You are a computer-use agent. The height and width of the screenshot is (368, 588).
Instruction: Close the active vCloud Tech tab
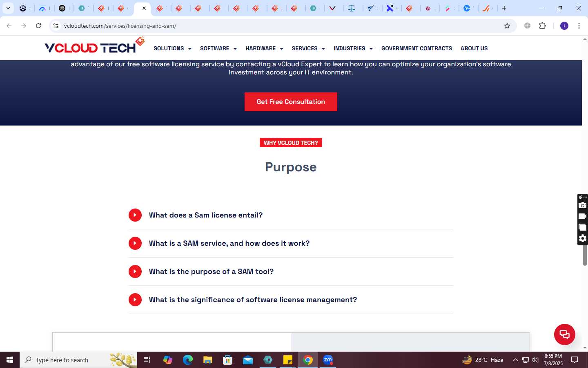click(144, 8)
